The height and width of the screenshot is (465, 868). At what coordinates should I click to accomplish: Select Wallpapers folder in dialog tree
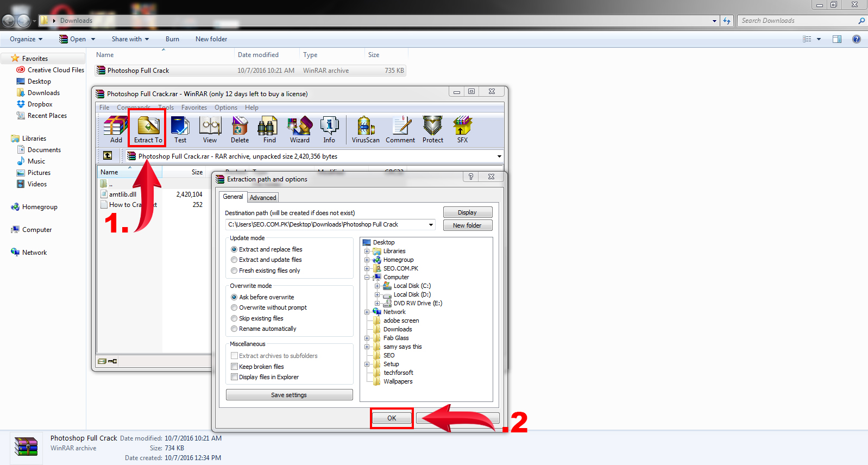tap(398, 381)
